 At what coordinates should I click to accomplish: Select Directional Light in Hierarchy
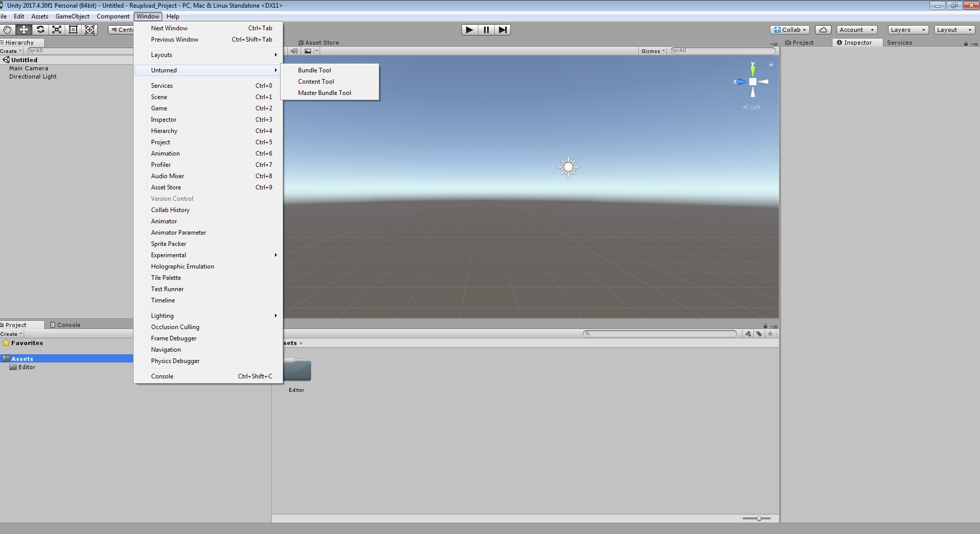(33, 77)
